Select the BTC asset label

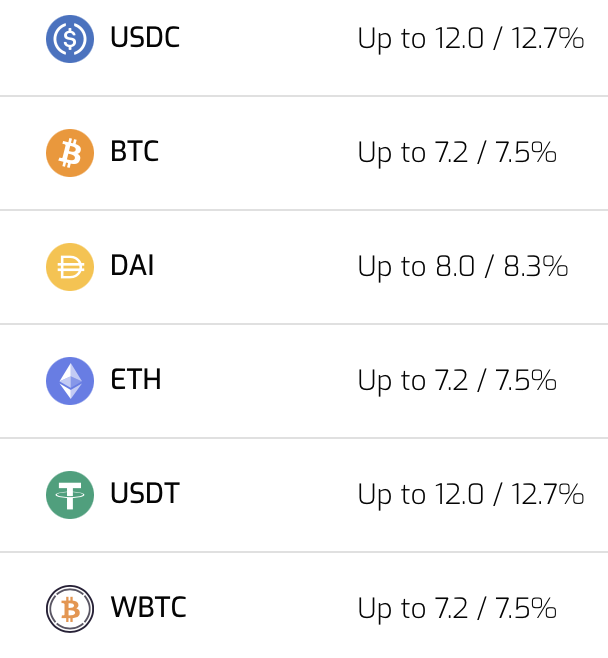(135, 151)
